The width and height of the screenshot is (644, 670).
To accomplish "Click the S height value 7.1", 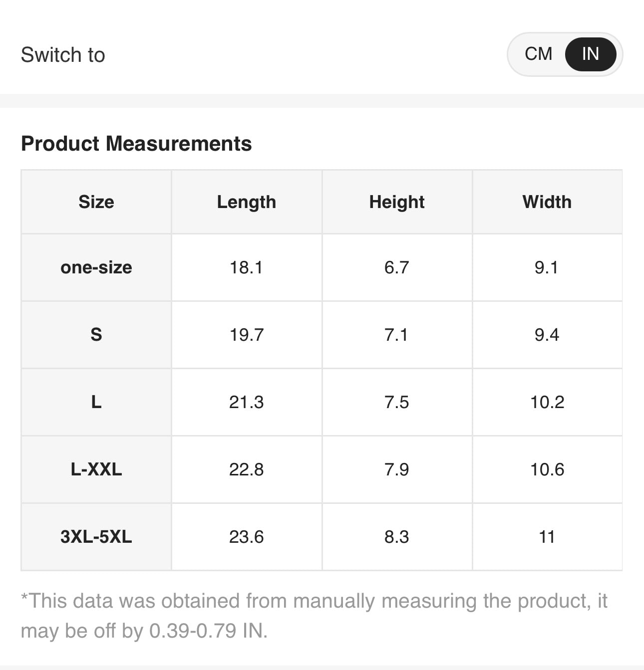I will click(397, 334).
